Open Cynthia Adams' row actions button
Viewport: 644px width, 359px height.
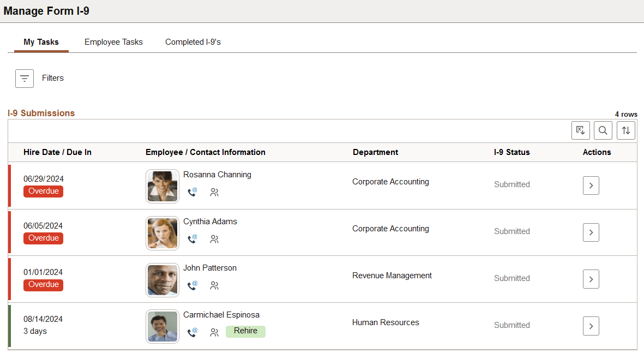click(591, 232)
